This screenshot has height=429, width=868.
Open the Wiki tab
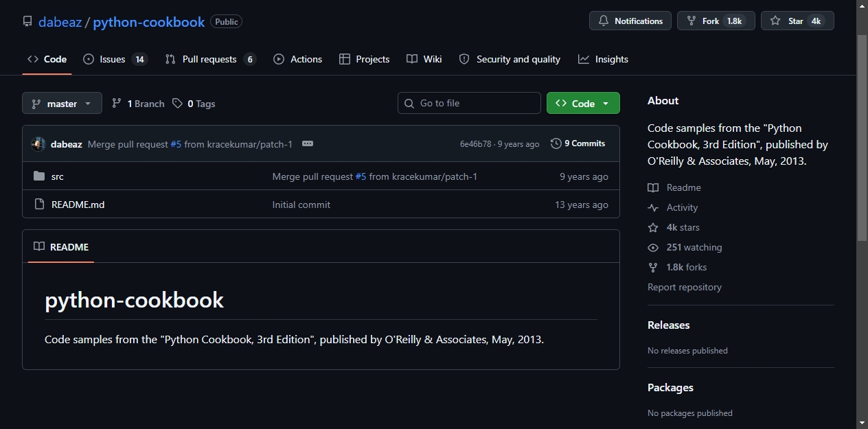[x=424, y=59]
